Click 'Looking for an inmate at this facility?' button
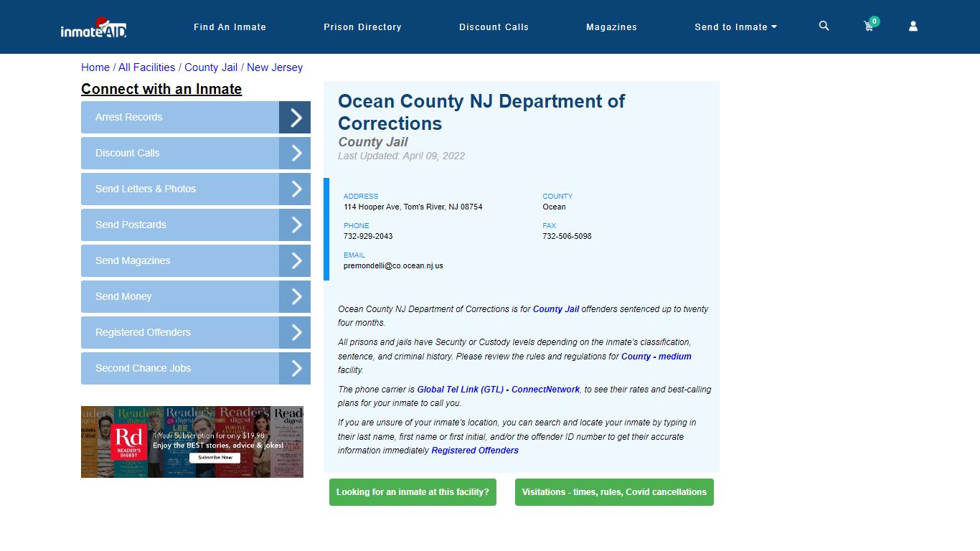The width and height of the screenshot is (980, 551). 413,492
